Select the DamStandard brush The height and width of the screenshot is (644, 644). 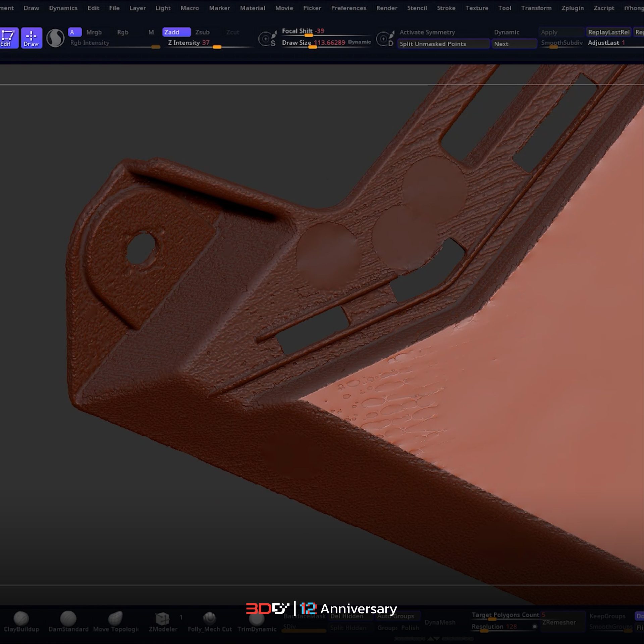coord(68,619)
